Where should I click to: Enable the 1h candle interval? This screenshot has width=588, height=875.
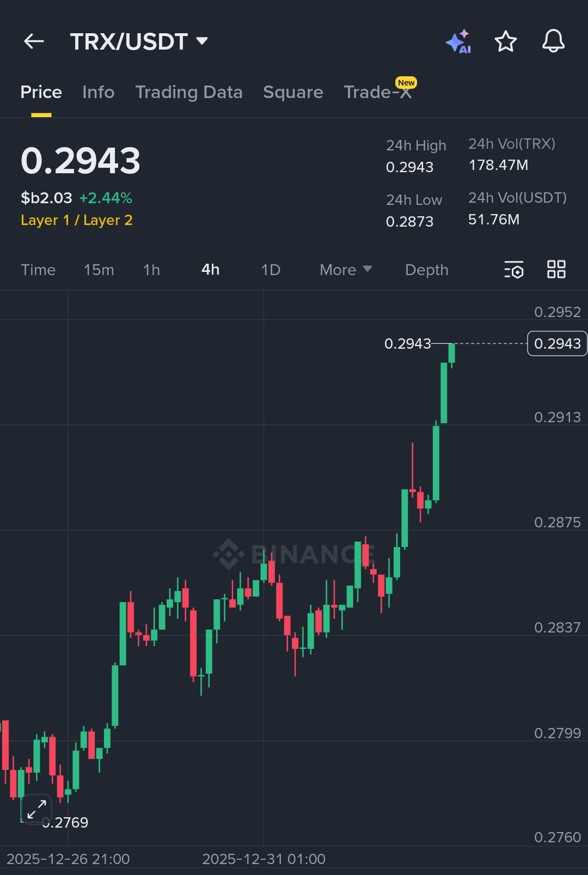[151, 270]
